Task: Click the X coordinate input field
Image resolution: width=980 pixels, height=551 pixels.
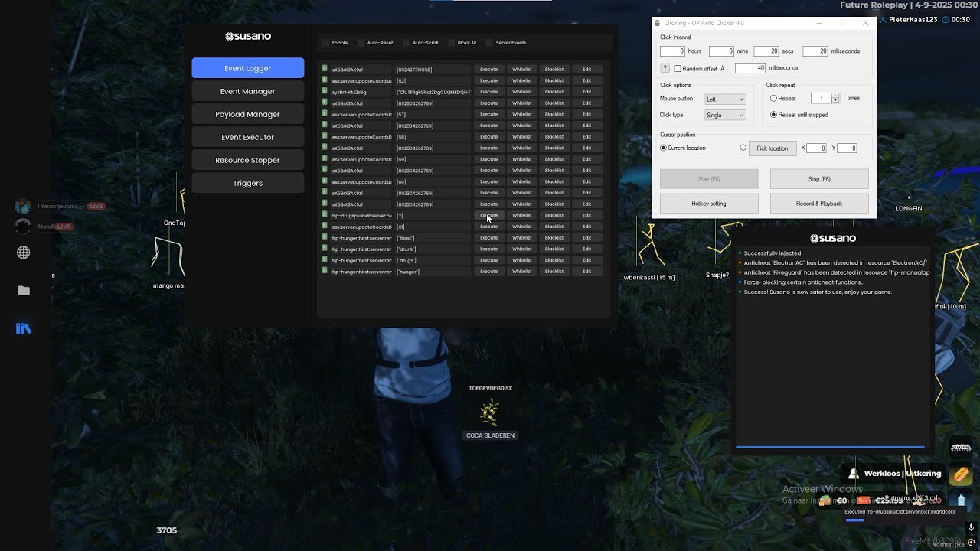Action: pyautogui.click(x=817, y=148)
